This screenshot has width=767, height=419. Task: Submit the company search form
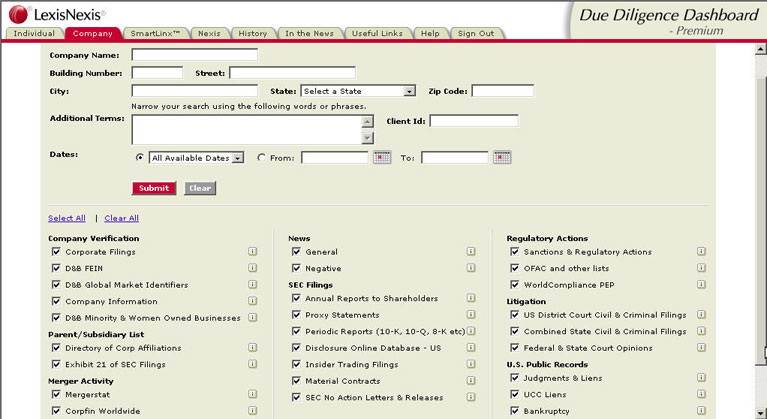pos(154,188)
